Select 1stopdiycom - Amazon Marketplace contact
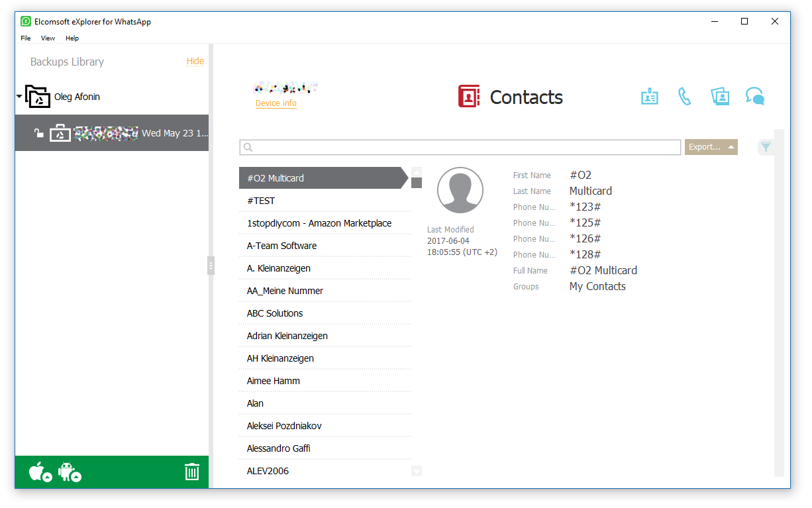The image size is (812, 508). click(x=325, y=223)
